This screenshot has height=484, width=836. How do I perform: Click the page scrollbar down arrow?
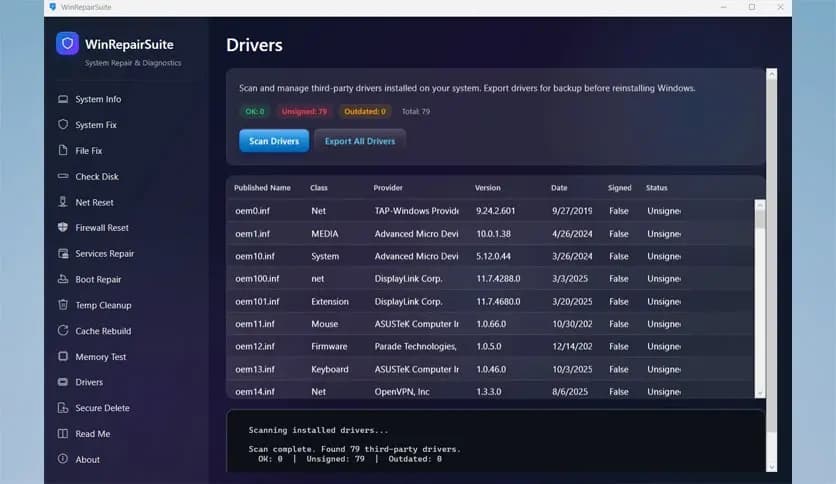coord(771,467)
